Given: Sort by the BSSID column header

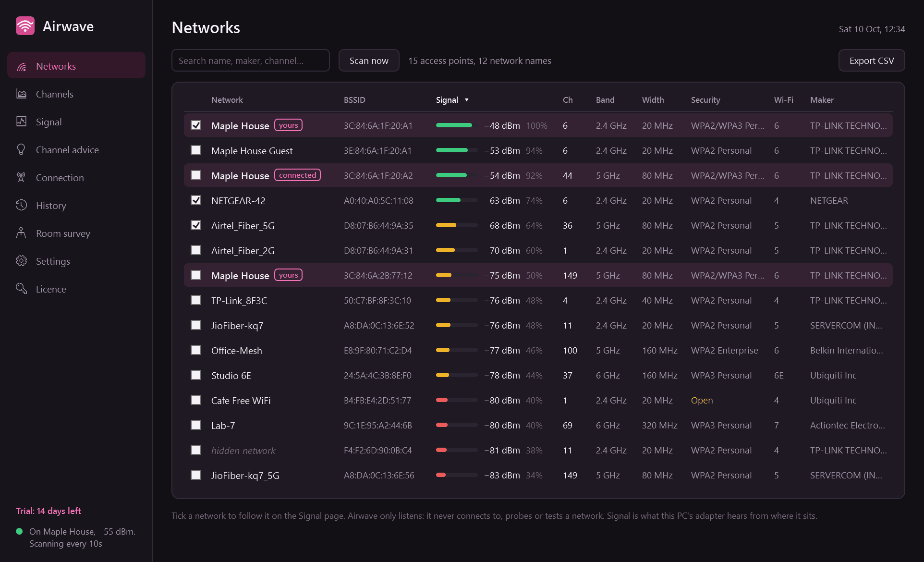Looking at the screenshot, I should [x=354, y=100].
